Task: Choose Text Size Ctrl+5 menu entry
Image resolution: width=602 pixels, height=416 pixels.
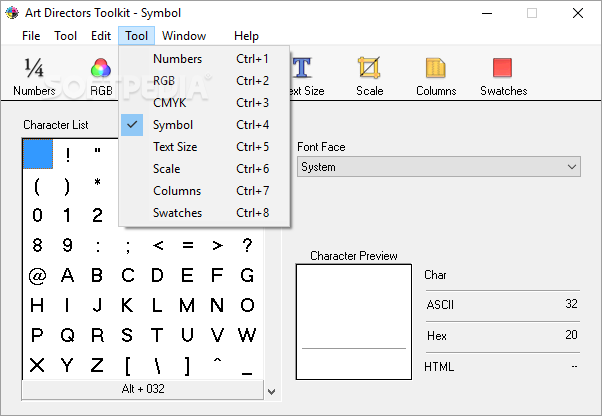Action: [204, 147]
